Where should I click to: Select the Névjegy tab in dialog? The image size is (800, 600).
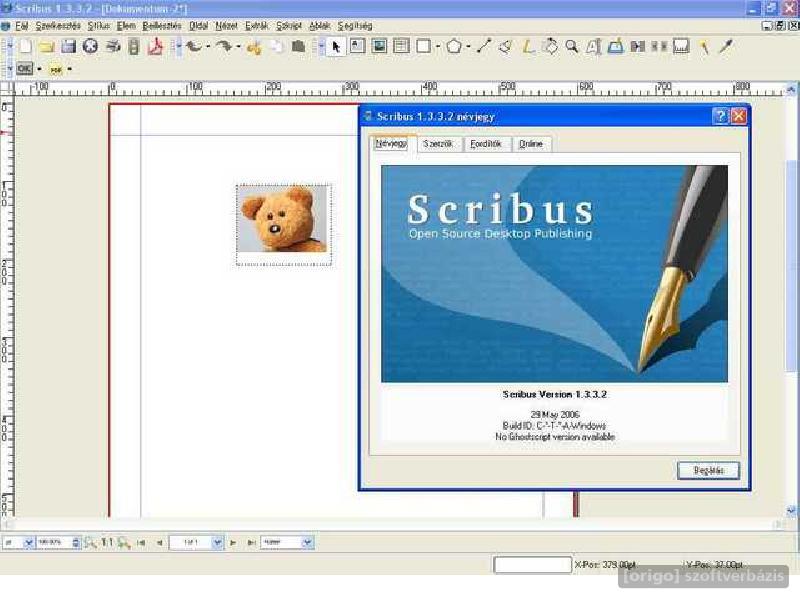[x=391, y=144]
